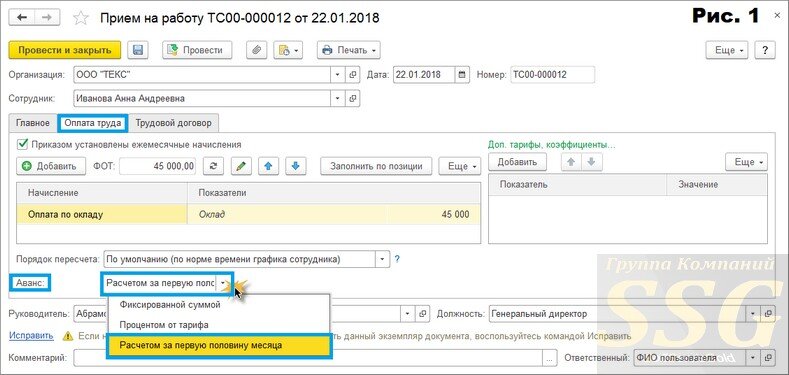
Task: Open the Руководитель record via open icon
Action: [x=423, y=314]
